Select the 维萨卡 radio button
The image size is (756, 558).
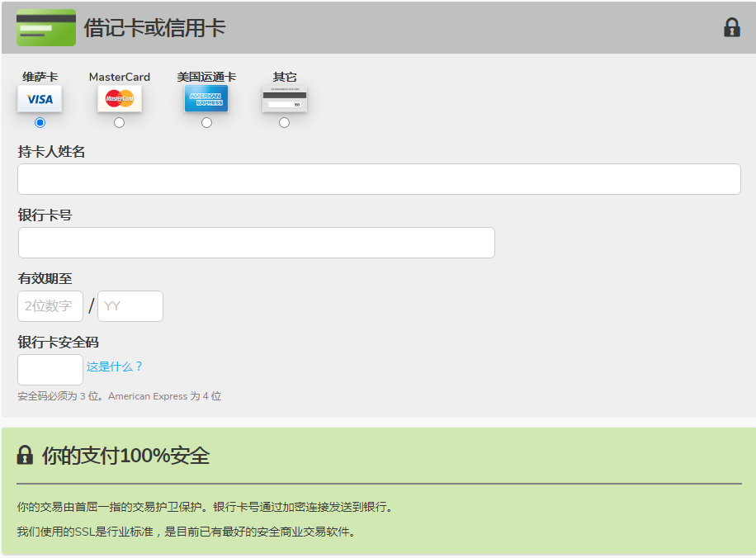(40, 122)
